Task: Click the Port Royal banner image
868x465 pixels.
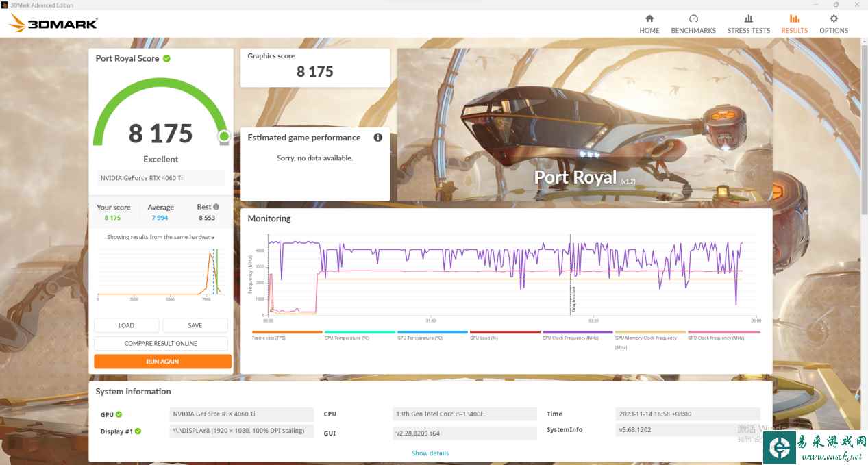Action: pos(584,125)
